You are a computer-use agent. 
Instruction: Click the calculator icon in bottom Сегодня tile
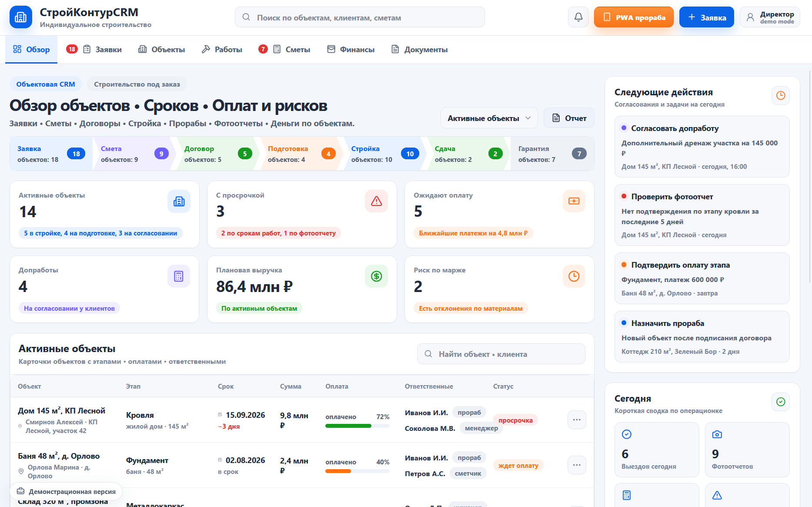627,495
